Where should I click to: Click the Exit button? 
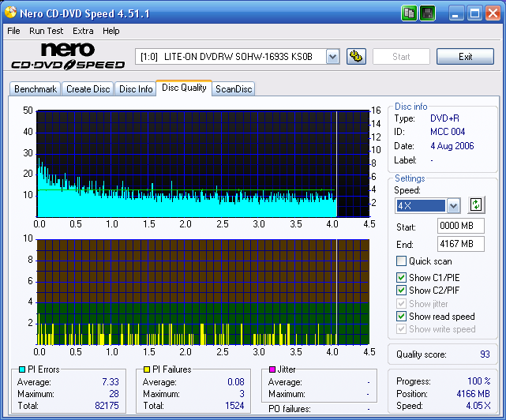click(465, 57)
